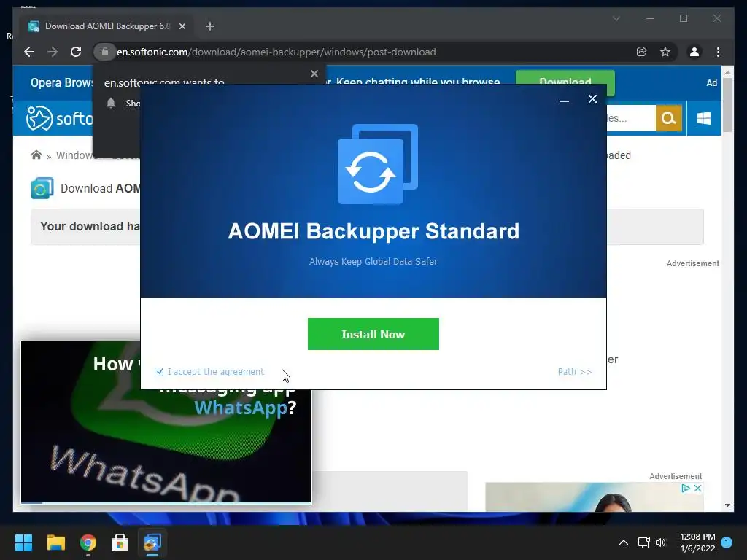Click the address bar URL
The image size is (747, 560).
tap(276, 52)
